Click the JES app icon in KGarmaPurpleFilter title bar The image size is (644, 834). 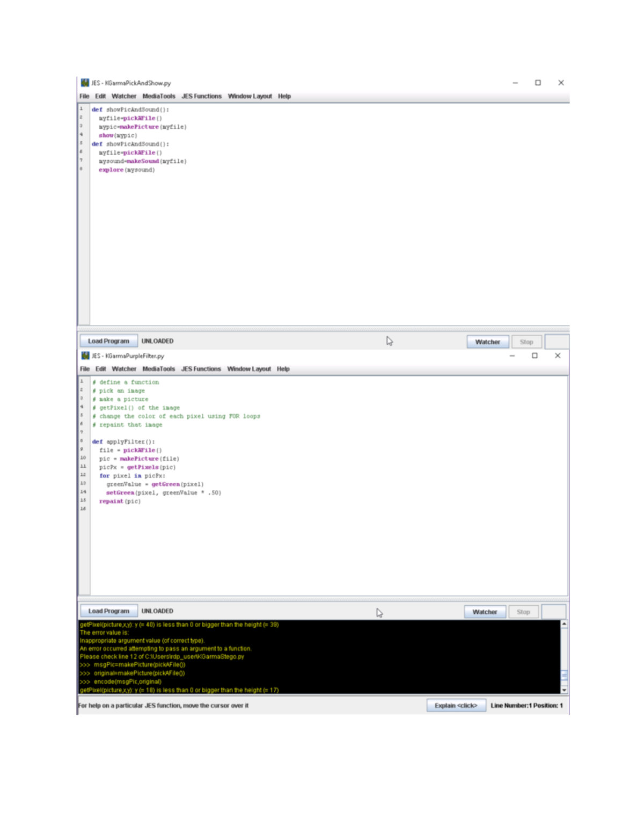[85, 356]
